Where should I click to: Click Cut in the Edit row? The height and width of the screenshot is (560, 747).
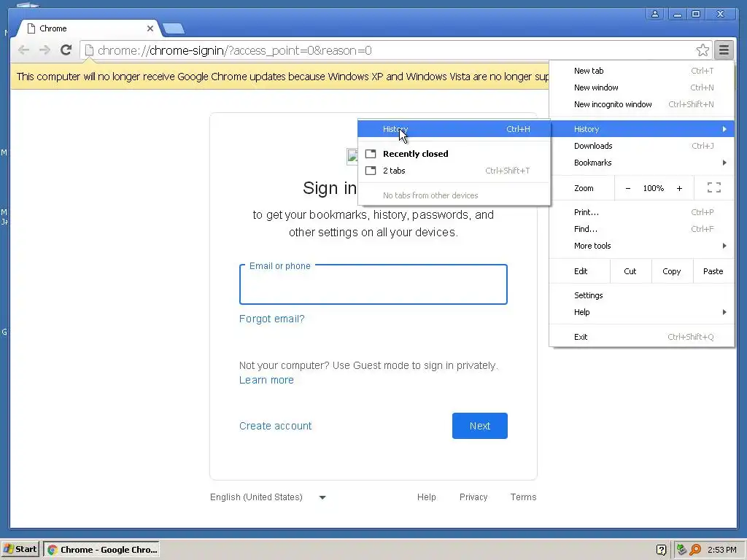(630, 271)
